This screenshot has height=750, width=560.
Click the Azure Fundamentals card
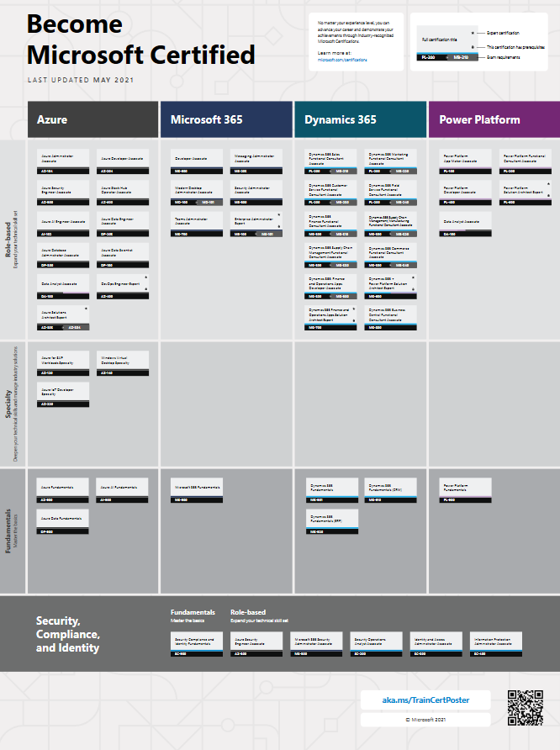pyautogui.click(x=63, y=490)
